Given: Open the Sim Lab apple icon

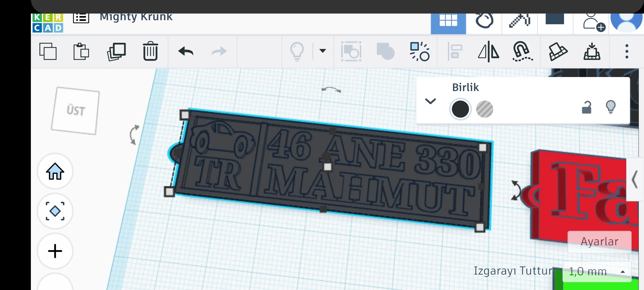Looking at the screenshot, I should pos(484,21).
